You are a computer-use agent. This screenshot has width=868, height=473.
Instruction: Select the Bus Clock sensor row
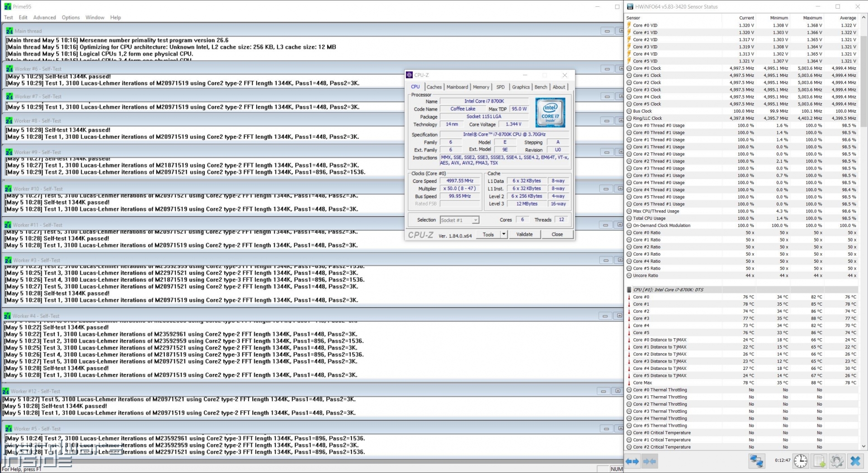tap(741, 111)
